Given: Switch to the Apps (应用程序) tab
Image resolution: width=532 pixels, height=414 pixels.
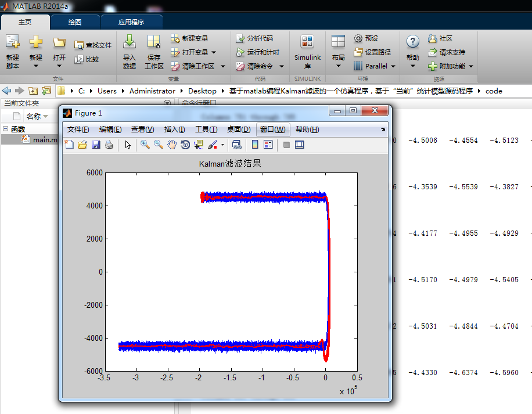Looking at the screenshot, I should click(x=131, y=22).
